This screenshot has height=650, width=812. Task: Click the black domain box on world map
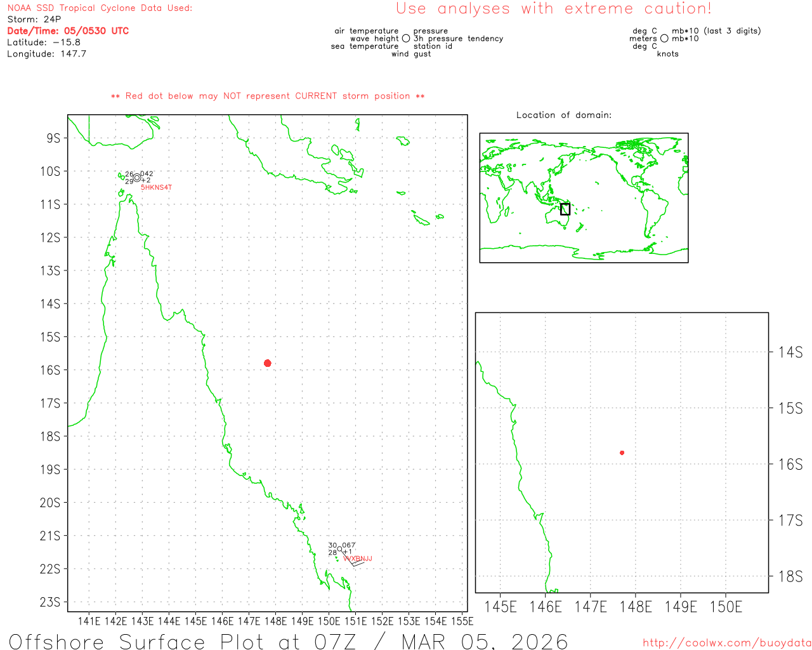pos(565,209)
